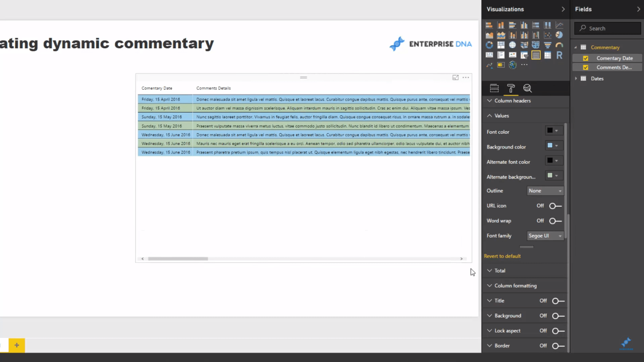Select the slicer visual
Screen dimensions: 644x362
(524, 55)
